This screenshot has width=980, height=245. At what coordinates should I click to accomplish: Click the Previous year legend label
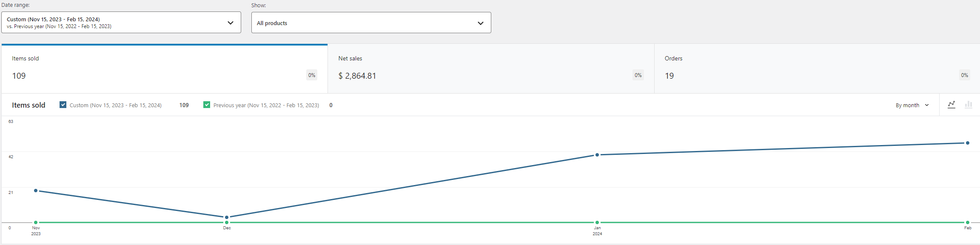(266, 105)
